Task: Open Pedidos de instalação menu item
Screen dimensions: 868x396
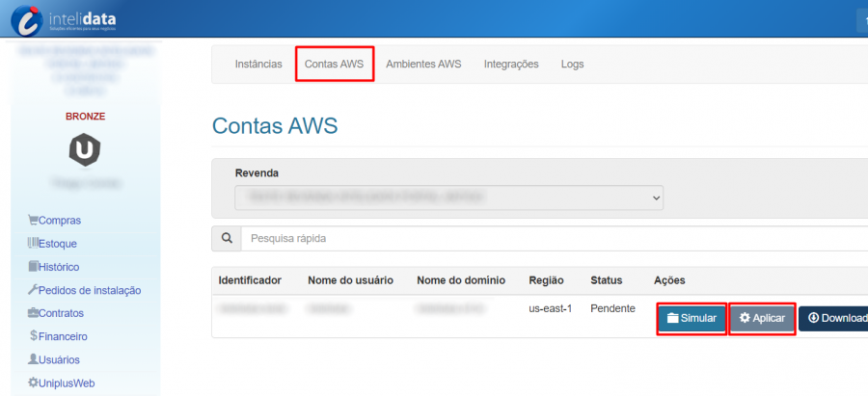Action: [89, 290]
